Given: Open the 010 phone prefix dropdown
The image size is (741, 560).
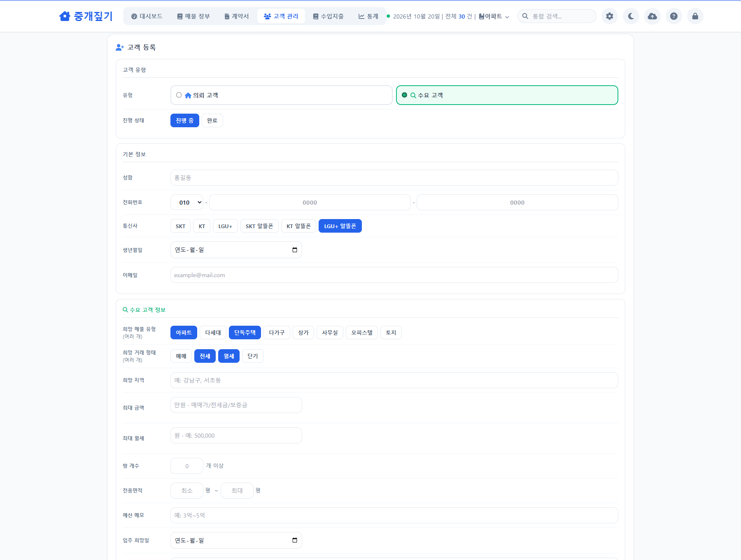Looking at the screenshot, I should (x=187, y=202).
